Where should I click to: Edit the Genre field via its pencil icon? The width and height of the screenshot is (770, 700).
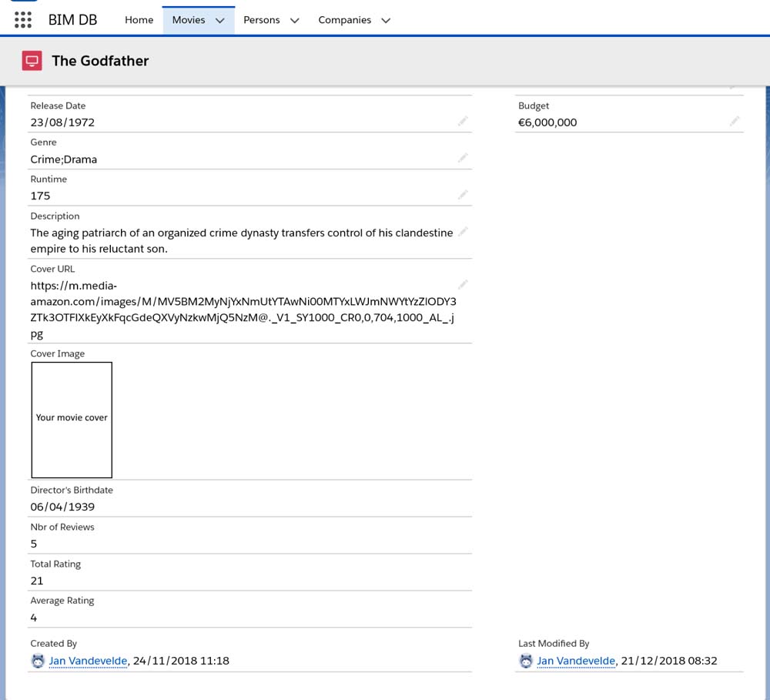pyautogui.click(x=463, y=158)
